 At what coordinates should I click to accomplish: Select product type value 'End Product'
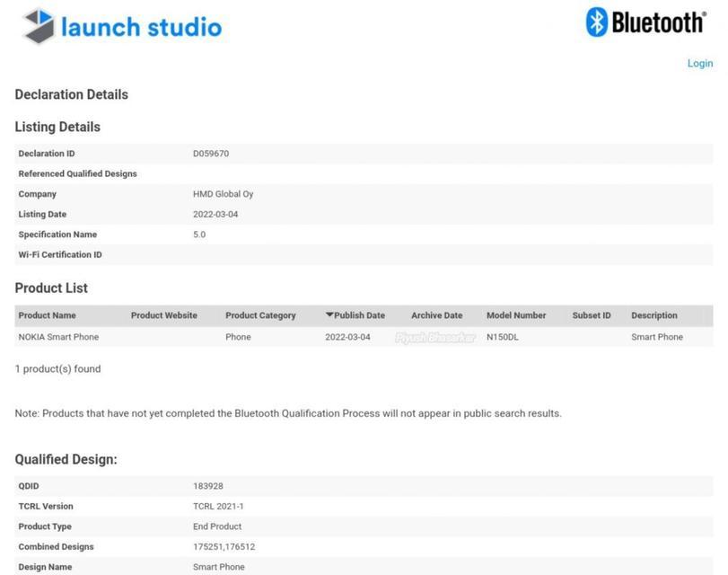click(217, 526)
